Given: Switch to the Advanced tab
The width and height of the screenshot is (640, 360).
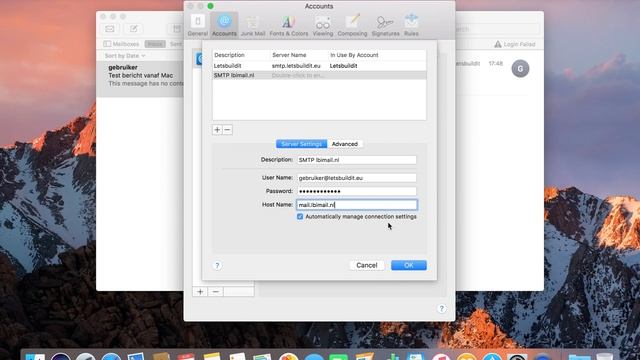Looking at the screenshot, I should coord(344,144).
